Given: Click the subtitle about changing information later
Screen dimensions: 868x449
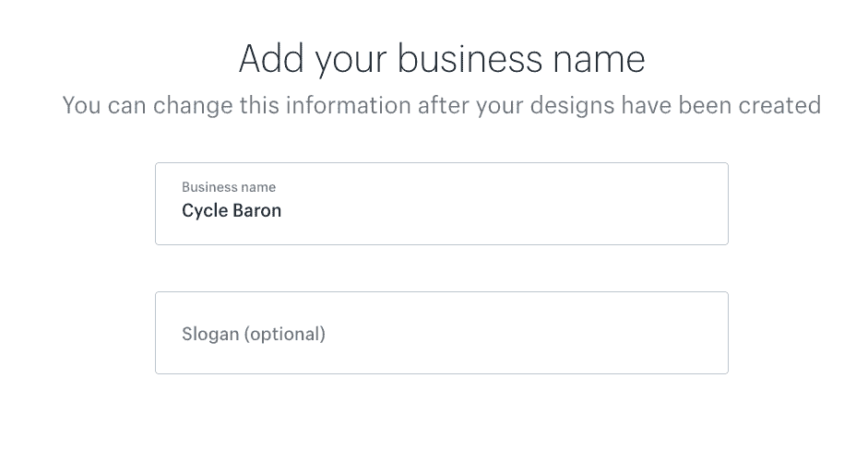Looking at the screenshot, I should [442, 105].
